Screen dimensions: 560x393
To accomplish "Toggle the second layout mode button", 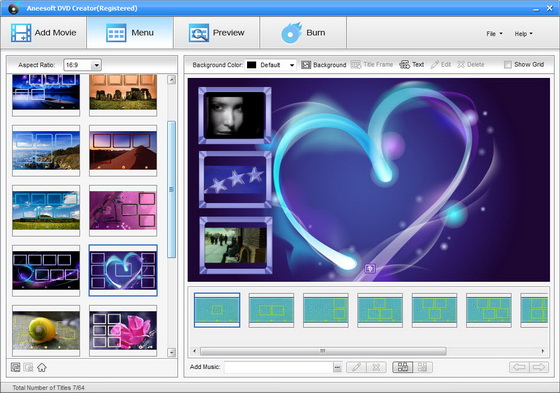I will (x=422, y=367).
